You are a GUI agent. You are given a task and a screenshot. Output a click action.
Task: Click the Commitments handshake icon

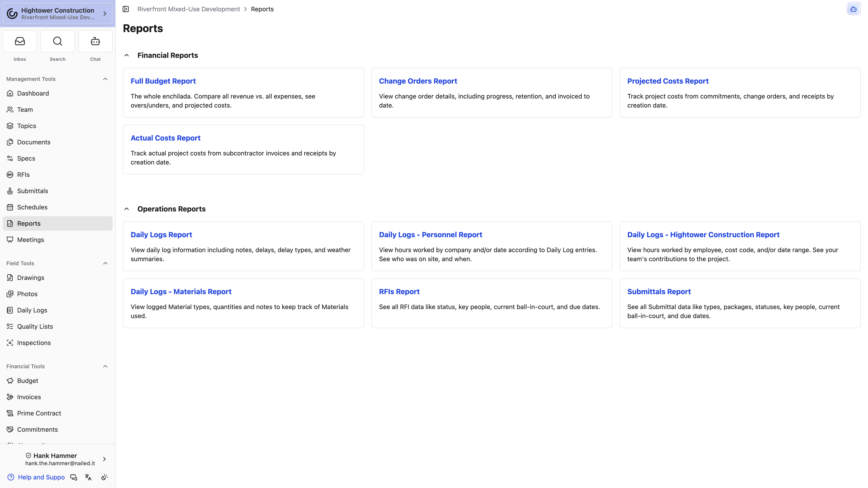tap(10, 429)
